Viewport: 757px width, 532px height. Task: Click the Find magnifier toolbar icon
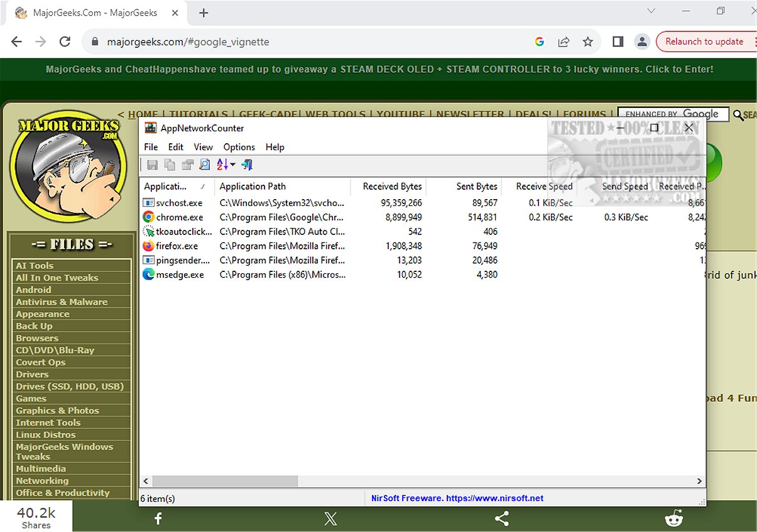pos(205,165)
